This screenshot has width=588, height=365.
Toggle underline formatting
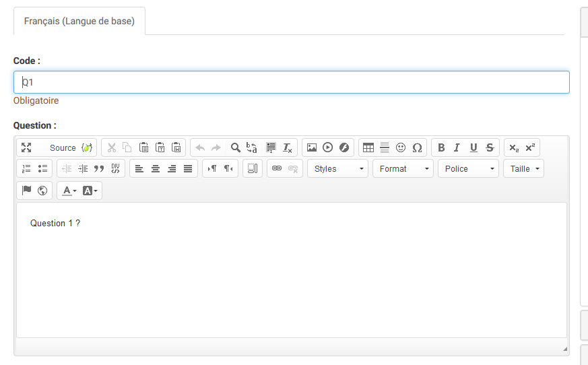[x=473, y=147]
